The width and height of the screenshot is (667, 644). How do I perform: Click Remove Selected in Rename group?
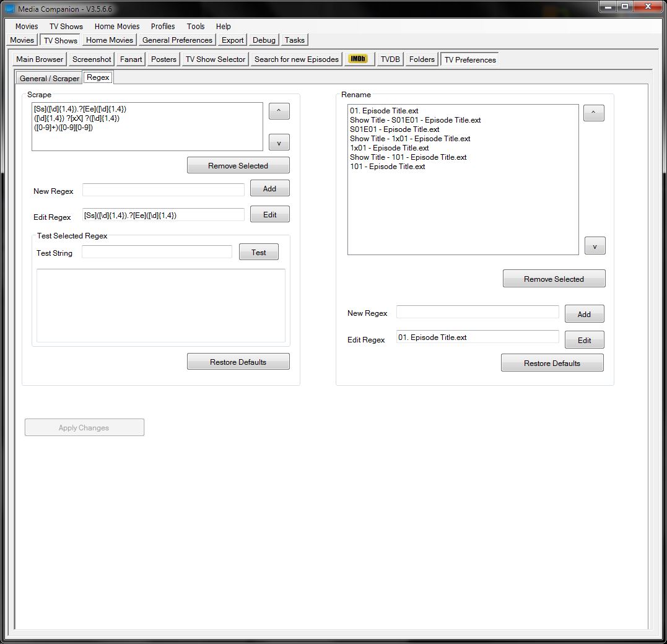(x=554, y=279)
